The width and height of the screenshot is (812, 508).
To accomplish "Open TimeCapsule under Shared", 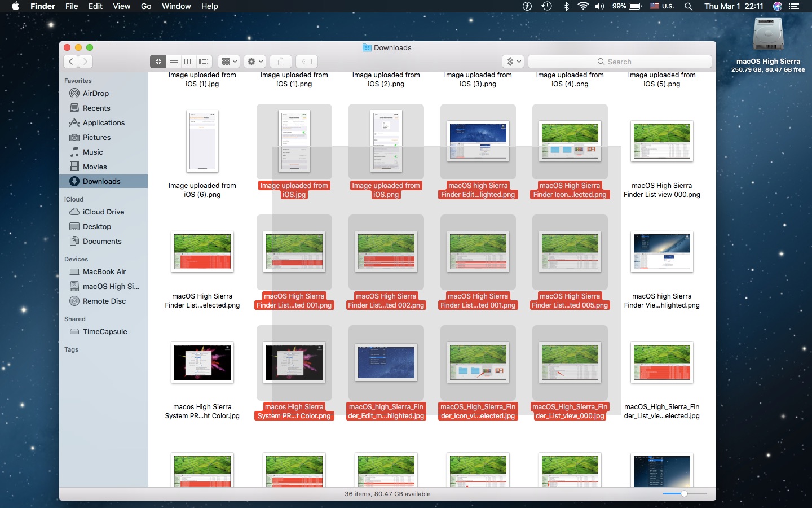I will (x=105, y=331).
